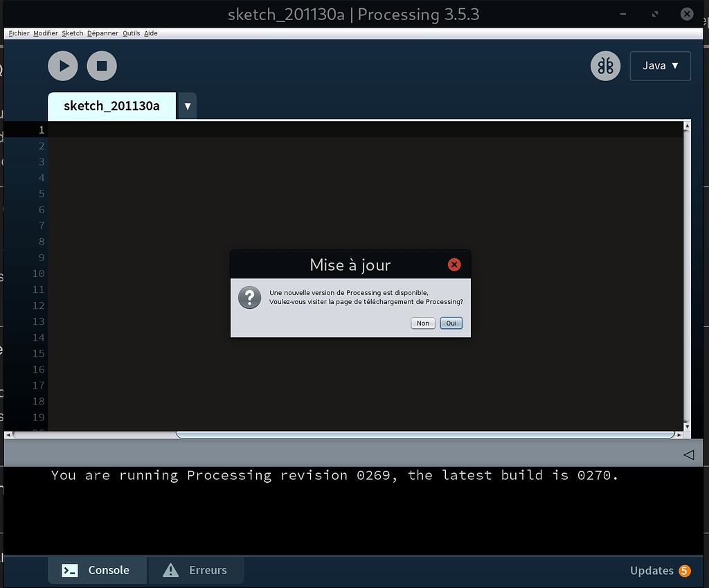Open the sketch tab dropdown arrow

[x=187, y=106]
